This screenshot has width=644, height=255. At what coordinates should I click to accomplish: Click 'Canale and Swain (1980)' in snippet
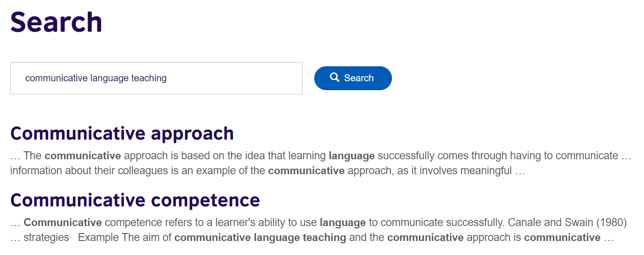(x=567, y=222)
